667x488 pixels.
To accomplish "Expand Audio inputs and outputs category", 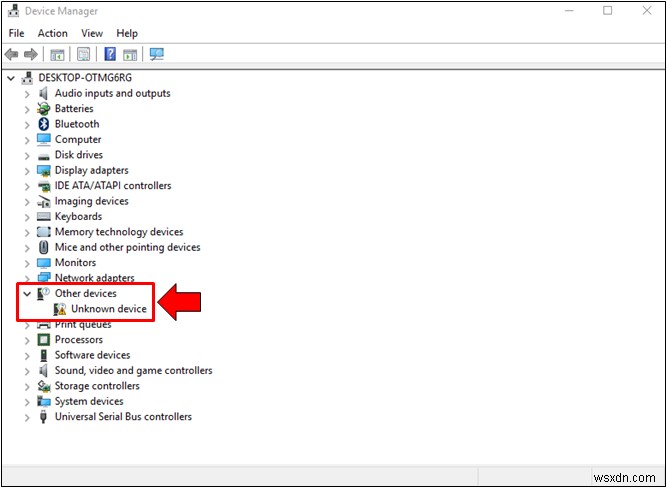I will click(x=27, y=94).
